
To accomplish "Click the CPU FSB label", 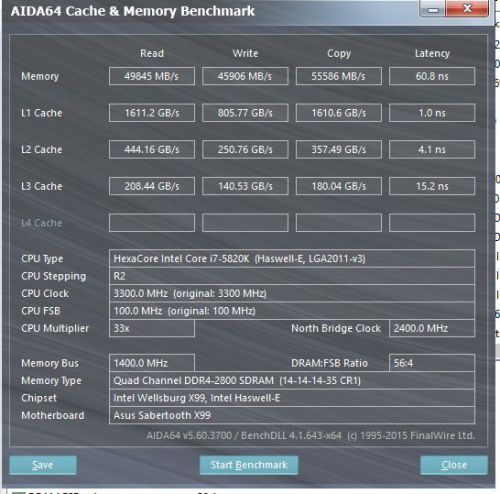I will (x=41, y=311).
